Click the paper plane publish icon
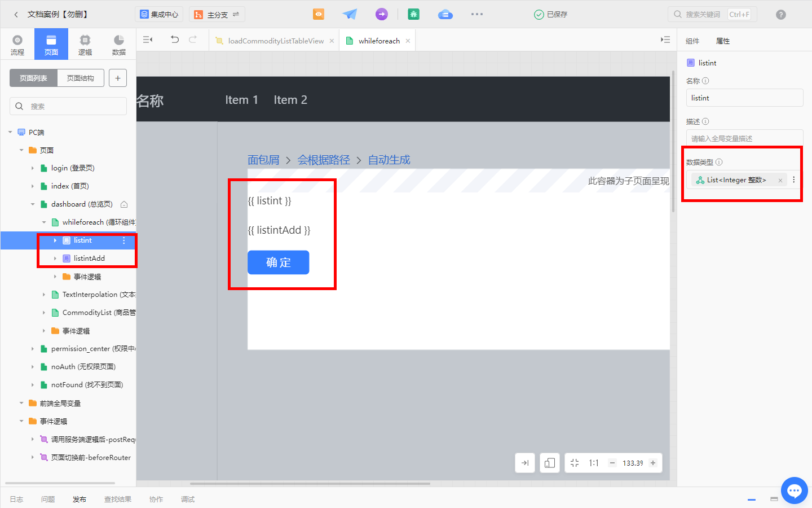812x508 pixels. (x=350, y=14)
